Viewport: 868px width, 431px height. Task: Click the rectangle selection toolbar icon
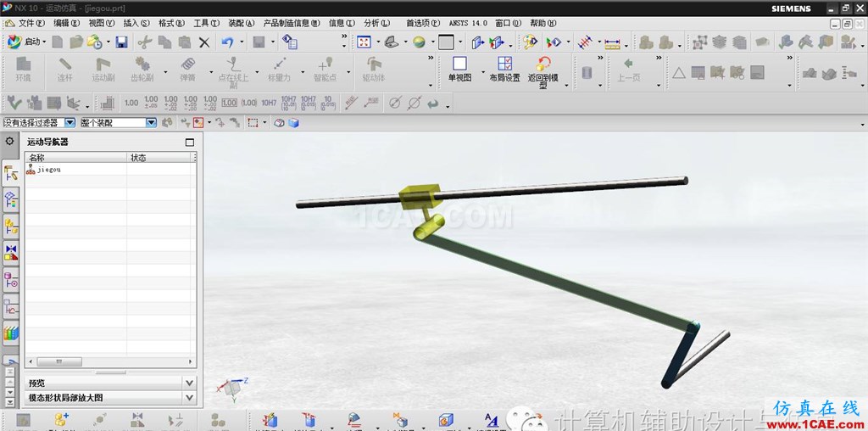253,122
